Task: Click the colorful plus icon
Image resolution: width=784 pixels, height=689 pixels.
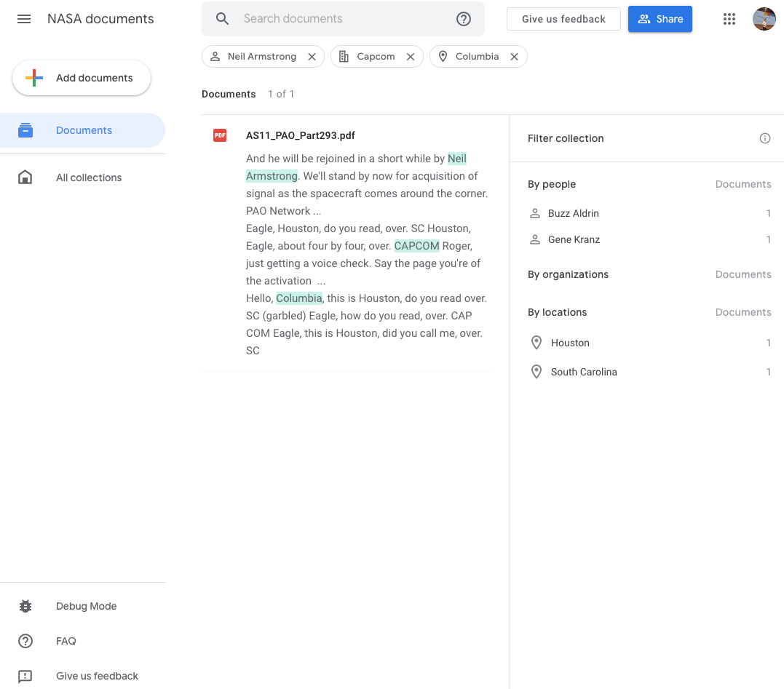Action: click(34, 78)
